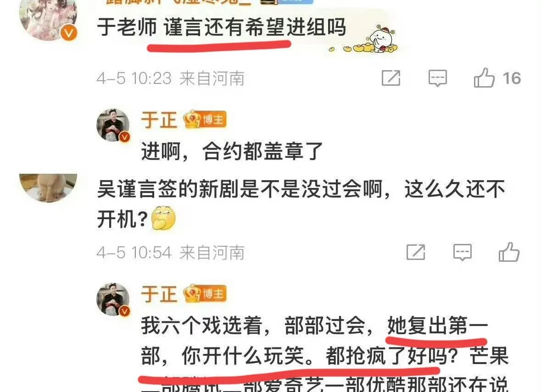541x392 pixels.
Task: Repost the 10:54 comment via share icon
Action: (x=416, y=252)
